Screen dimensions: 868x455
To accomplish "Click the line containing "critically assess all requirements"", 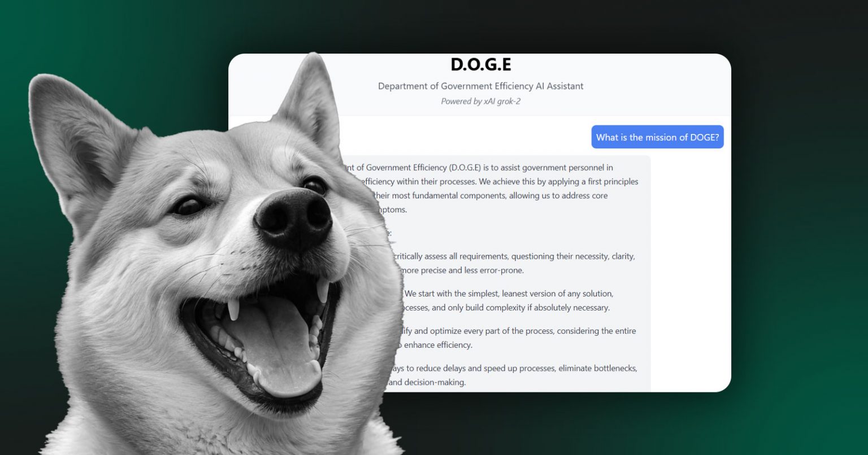I will (x=514, y=256).
